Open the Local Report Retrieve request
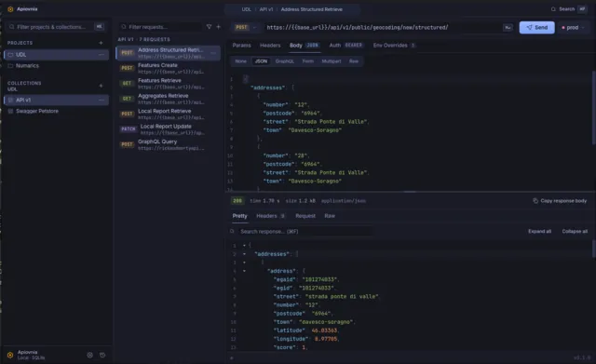The image size is (596, 364). [x=168, y=114]
